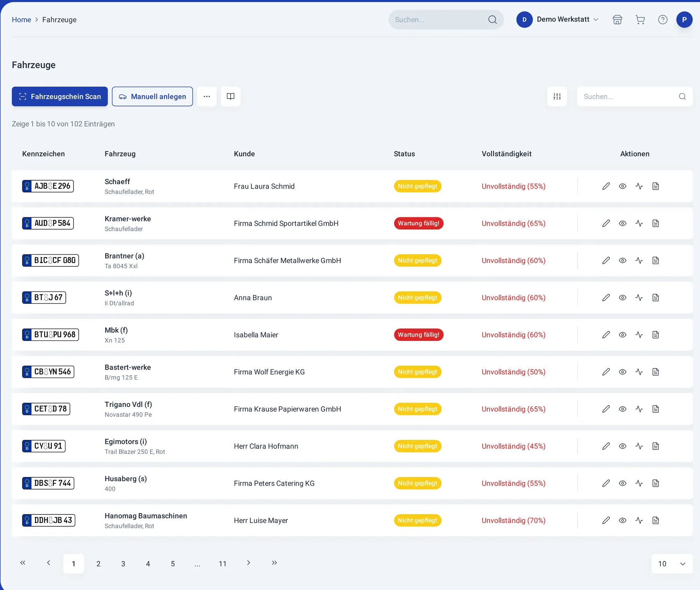Go to first page with double left chevron
Image resolution: width=700 pixels, height=590 pixels.
click(x=23, y=563)
